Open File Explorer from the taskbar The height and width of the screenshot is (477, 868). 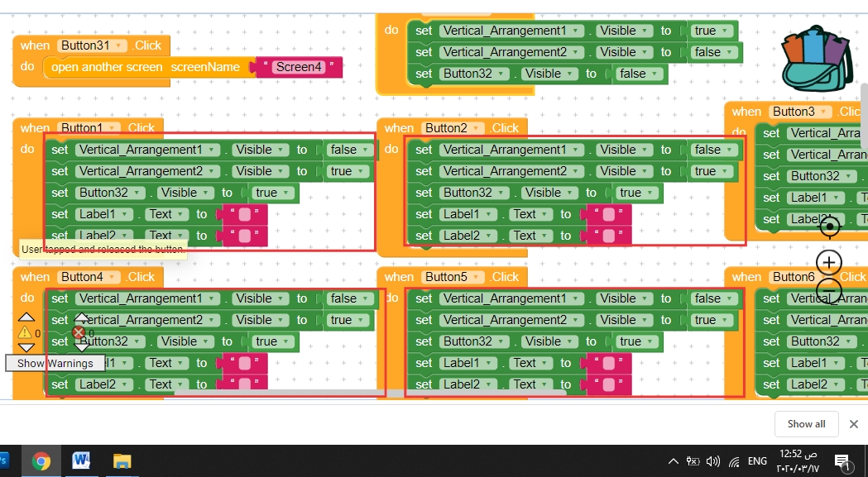[122, 461]
